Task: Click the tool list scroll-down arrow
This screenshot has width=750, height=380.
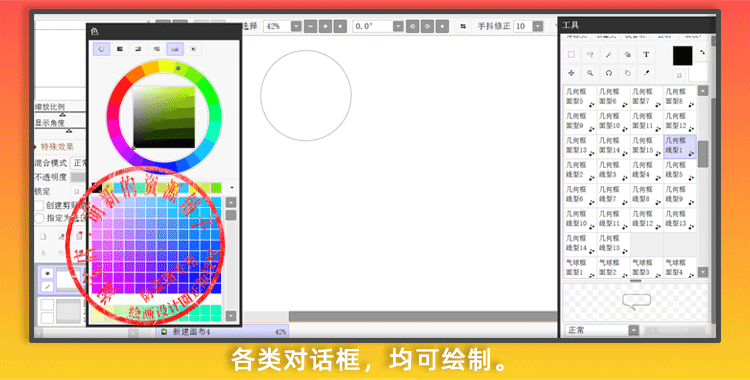Action: [x=703, y=272]
